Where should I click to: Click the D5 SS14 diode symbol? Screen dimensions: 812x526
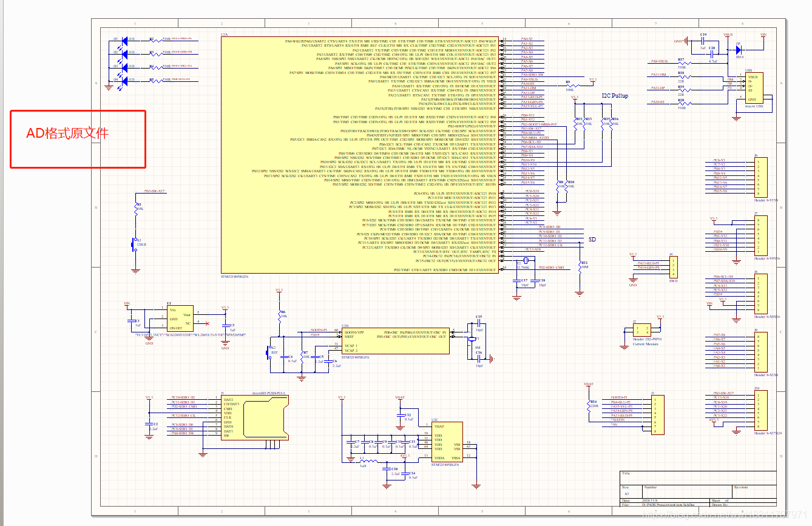pyautogui.click(x=739, y=50)
